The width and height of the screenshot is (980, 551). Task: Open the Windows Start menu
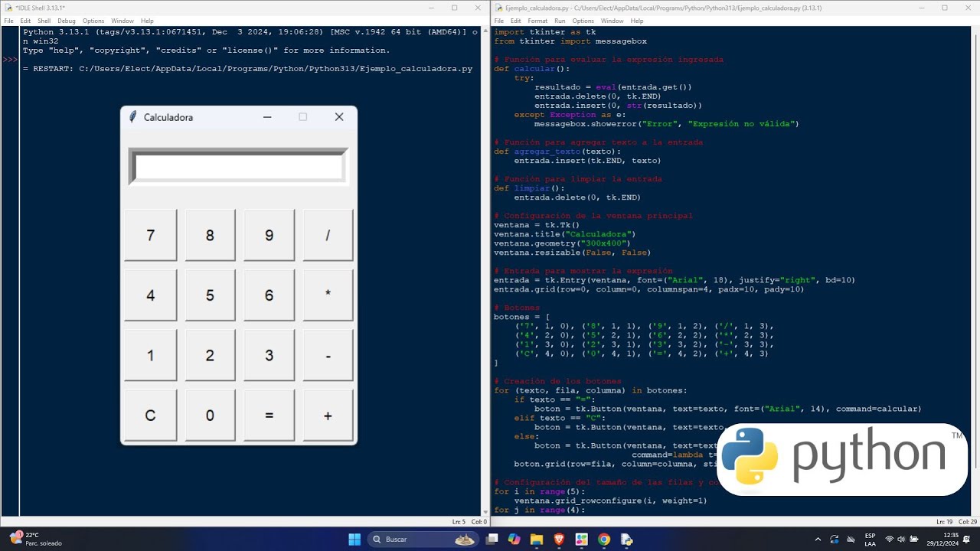(354, 540)
